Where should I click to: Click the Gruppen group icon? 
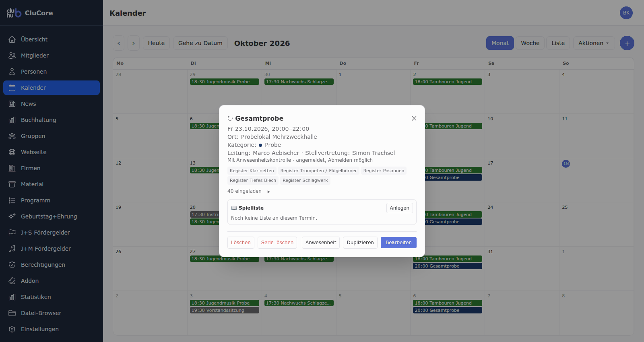[x=12, y=136]
